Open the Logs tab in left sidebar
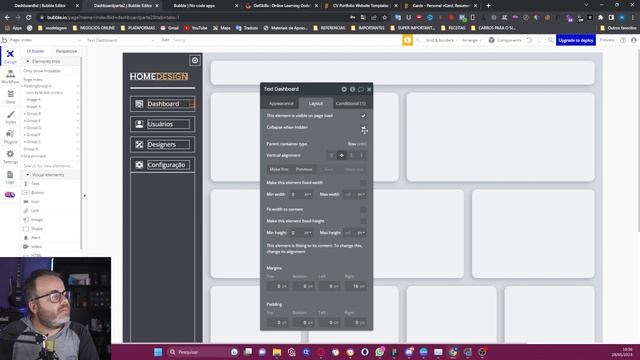Viewport: 640px width, 360px height. pos(10,177)
